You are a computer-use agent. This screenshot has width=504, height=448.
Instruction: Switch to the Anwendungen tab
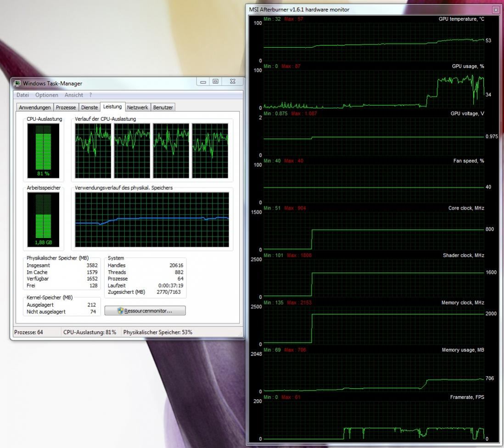click(x=35, y=108)
